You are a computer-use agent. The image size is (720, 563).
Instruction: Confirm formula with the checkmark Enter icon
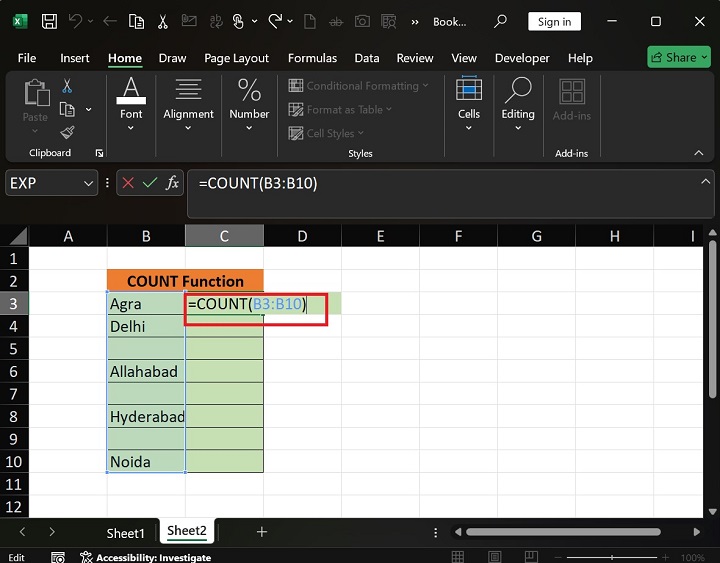click(150, 183)
